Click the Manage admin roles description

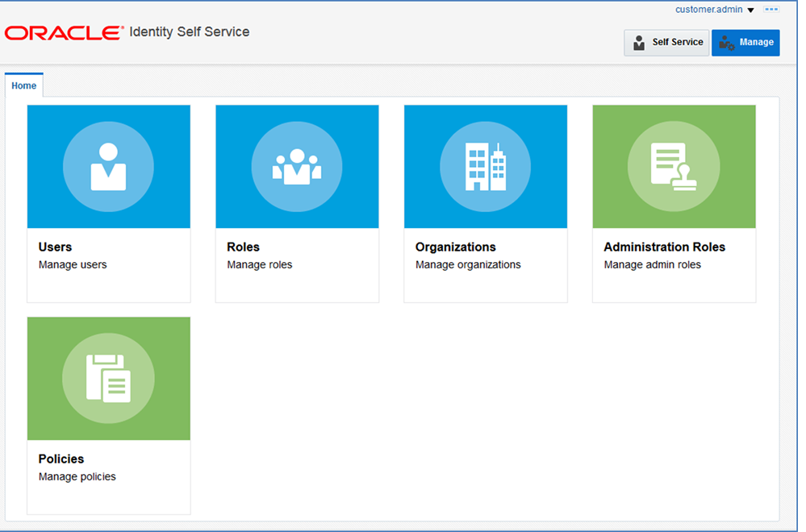pyautogui.click(x=653, y=264)
